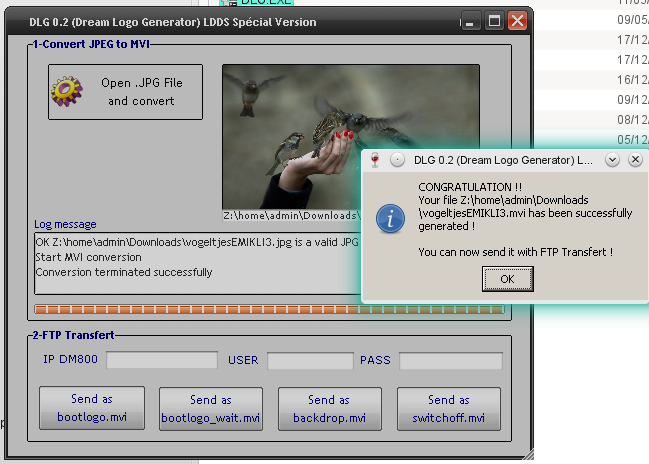Click the DLG 0.2 main window title bar text
Screen dimensions: 649x464
pos(173,22)
